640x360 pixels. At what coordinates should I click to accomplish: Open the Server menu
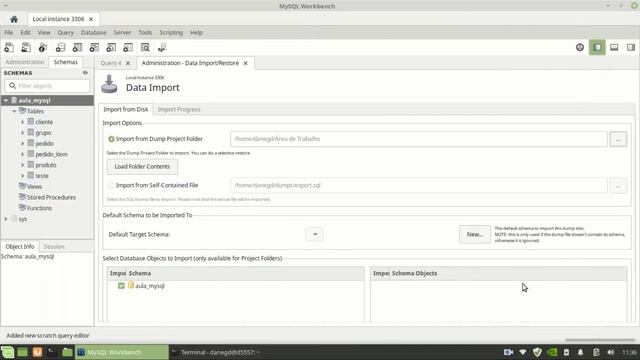[122, 33]
